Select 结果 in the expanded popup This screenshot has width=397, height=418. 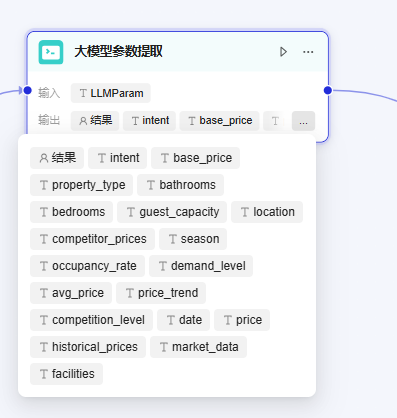tap(57, 158)
